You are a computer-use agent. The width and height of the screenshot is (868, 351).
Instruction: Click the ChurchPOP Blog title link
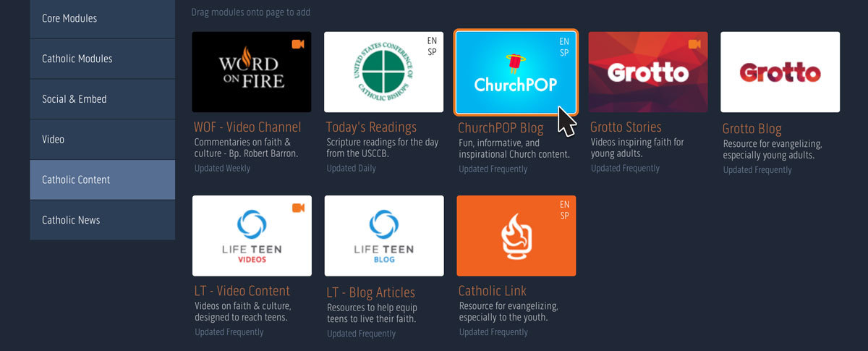[x=501, y=128]
